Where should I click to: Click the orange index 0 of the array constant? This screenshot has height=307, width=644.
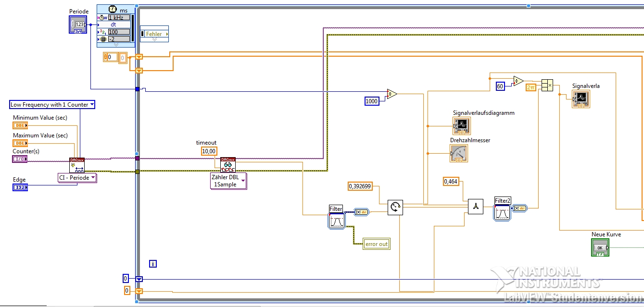click(x=111, y=57)
